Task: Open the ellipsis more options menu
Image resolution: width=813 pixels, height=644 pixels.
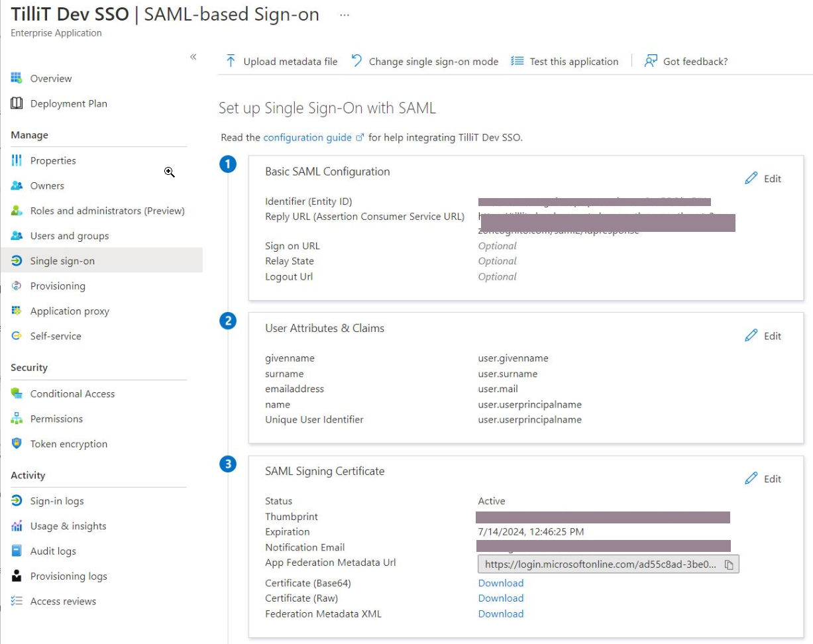Action: click(345, 15)
